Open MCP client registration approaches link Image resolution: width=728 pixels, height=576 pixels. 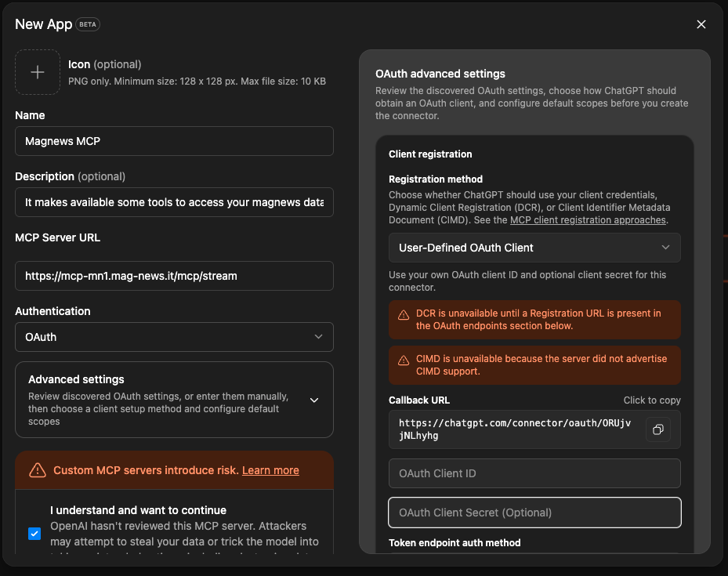(588, 220)
